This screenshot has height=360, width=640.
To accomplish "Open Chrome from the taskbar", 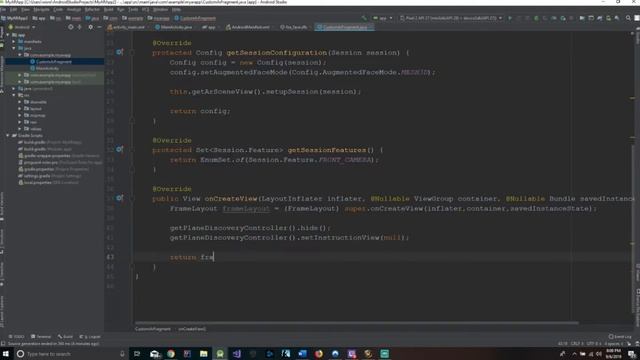I will [171, 354].
